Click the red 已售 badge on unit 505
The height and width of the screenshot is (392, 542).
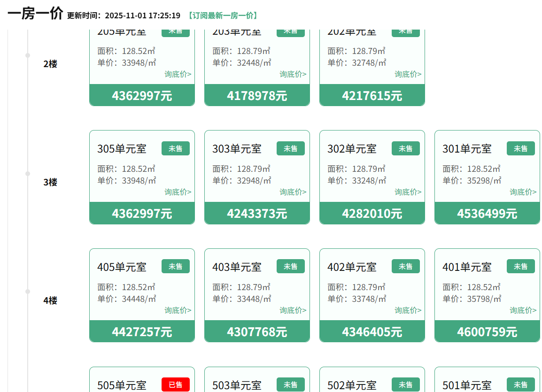click(x=176, y=384)
